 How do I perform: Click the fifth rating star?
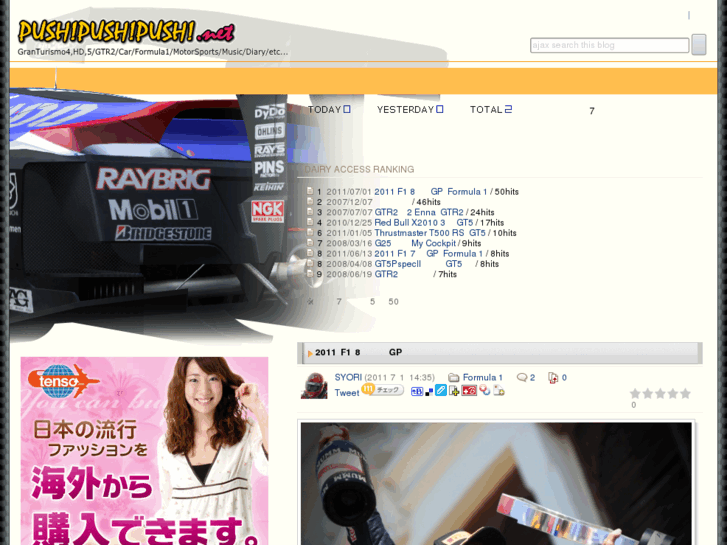[685, 394]
